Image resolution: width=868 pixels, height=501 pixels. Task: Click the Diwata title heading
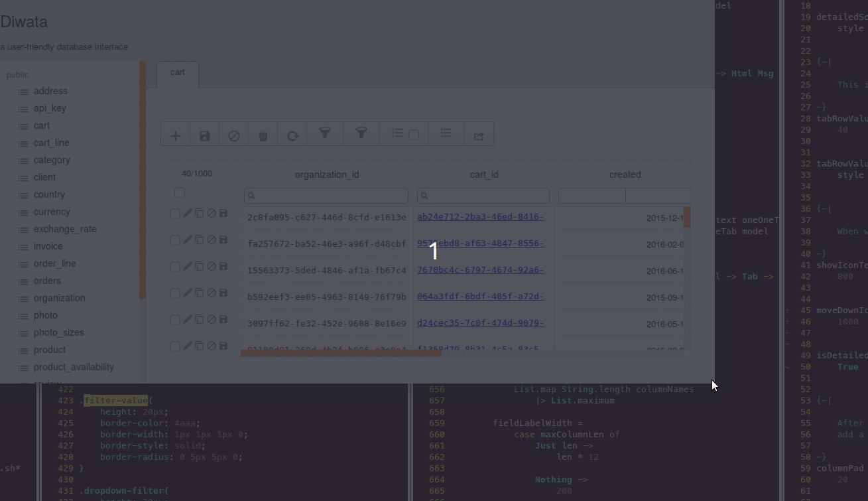tap(24, 22)
